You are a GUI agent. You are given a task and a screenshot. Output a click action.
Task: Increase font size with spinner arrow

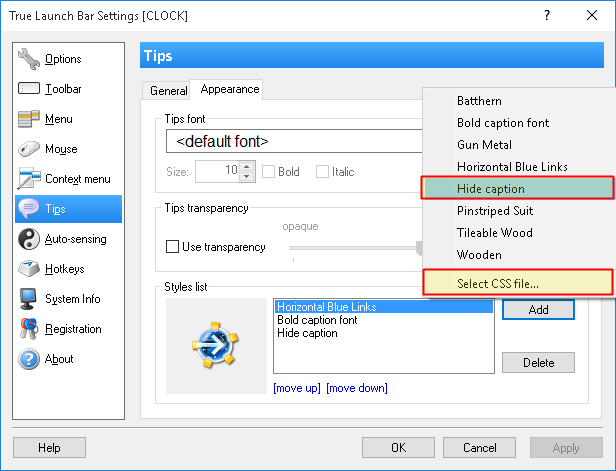tap(247, 167)
